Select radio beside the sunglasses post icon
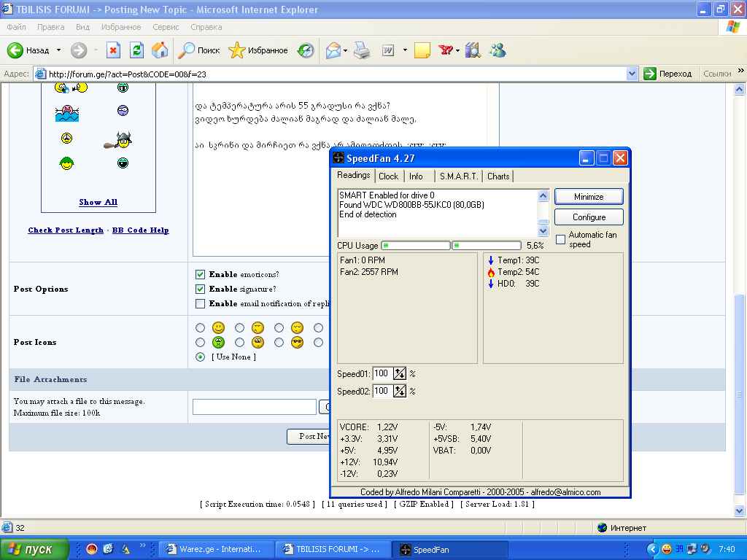The width and height of the screenshot is (747, 560). (279, 343)
